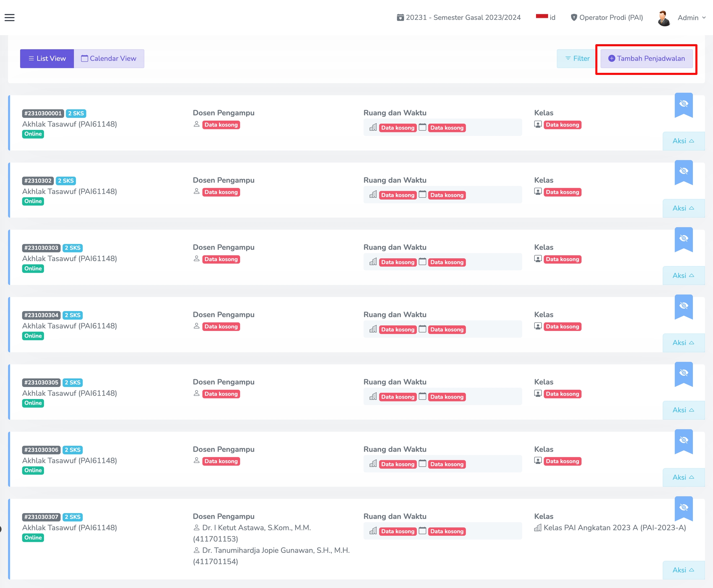Click schedule calendar icon for #231030303
This screenshot has width=713, height=588.
click(x=422, y=261)
